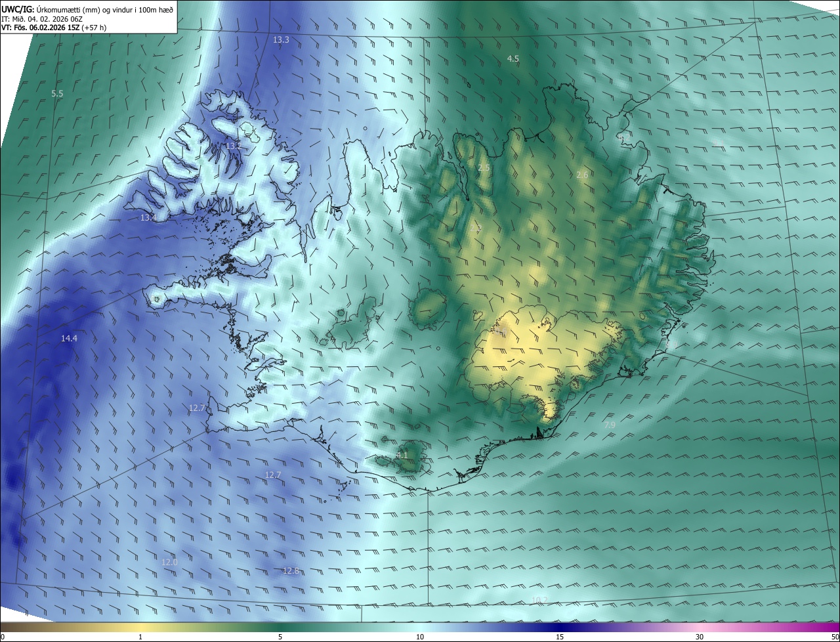
Task: Click the 4.1 value label
Action: [x=402, y=455]
